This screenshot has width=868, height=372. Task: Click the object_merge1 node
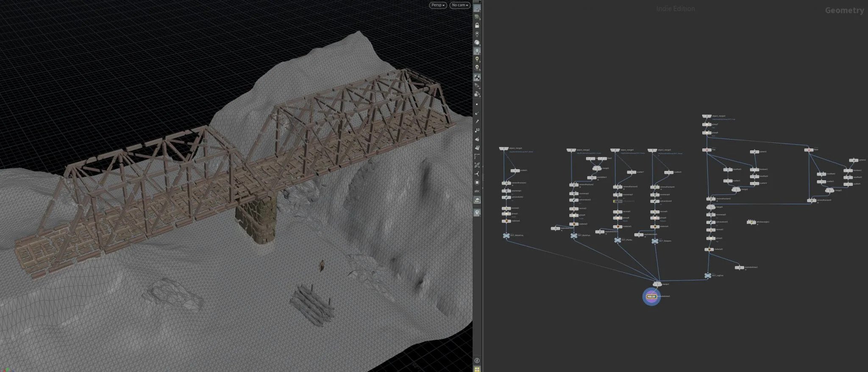click(504, 149)
